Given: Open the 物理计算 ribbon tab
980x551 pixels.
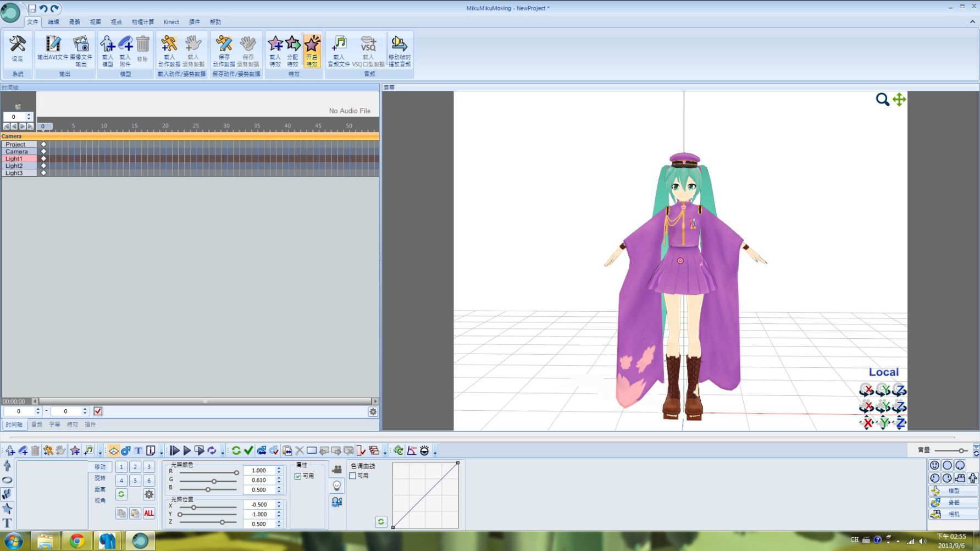Looking at the screenshot, I should pos(142,22).
